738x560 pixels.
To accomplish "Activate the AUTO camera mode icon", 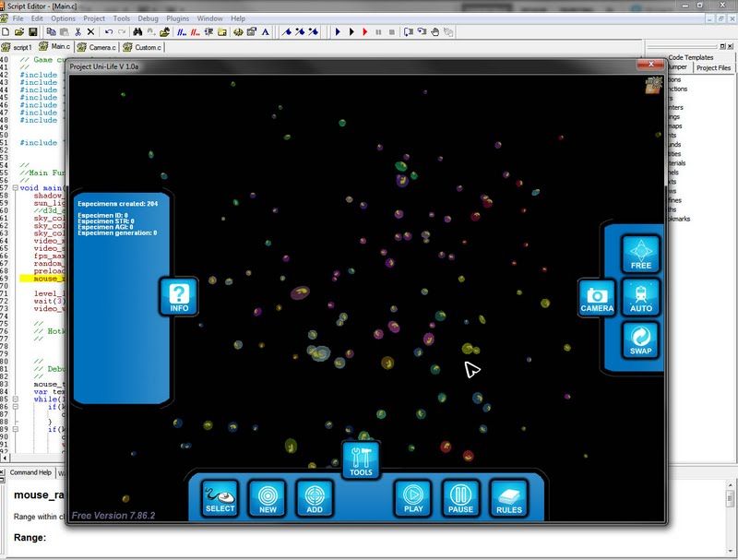I will [x=641, y=297].
